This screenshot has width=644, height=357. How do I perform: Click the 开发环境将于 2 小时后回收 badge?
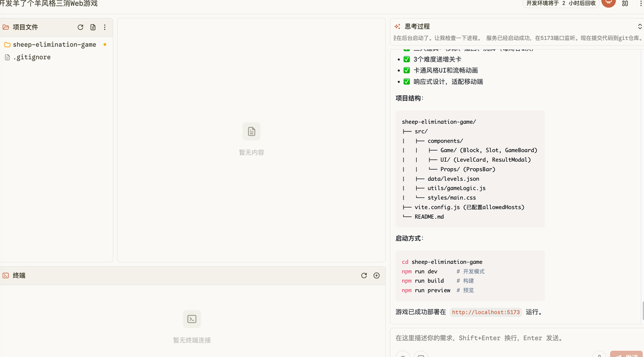point(560,3)
